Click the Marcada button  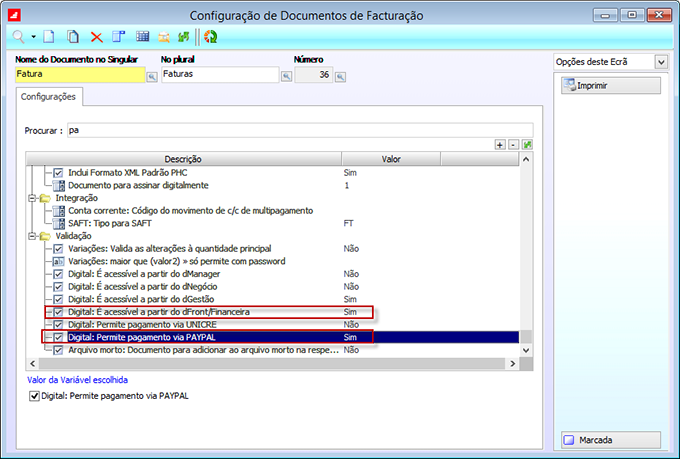coord(611,440)
